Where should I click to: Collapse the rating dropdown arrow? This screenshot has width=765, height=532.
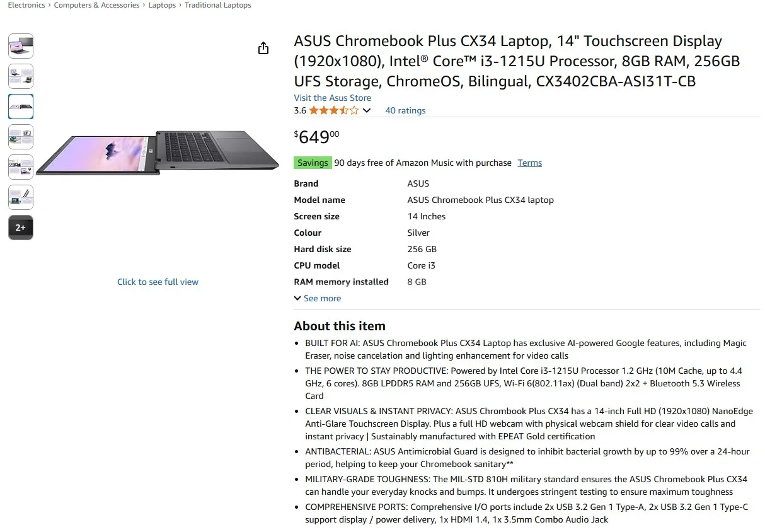(x=367, y=110)
